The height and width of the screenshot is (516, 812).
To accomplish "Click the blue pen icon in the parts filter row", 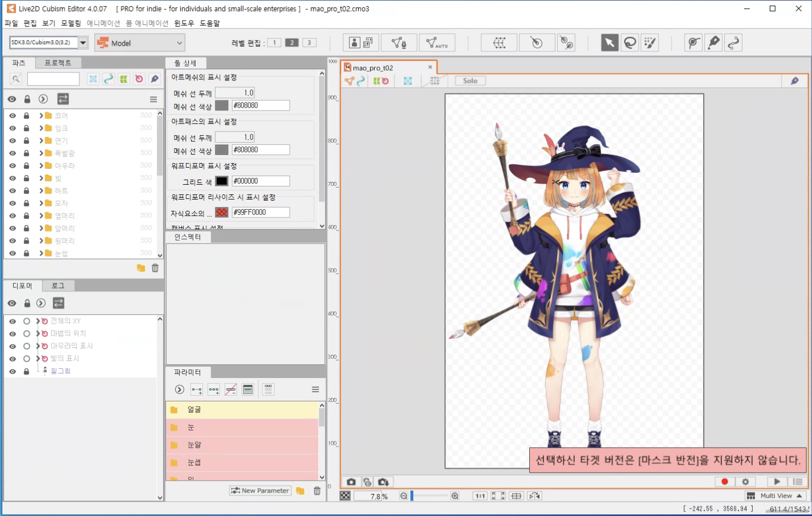I will [x=155, y=79].
